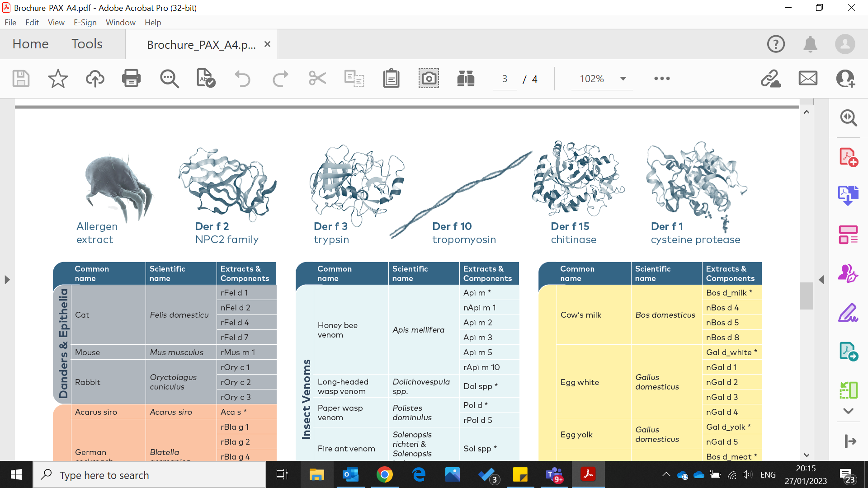
Task: Open the E-Sign menu
Action: coord(85,23)
